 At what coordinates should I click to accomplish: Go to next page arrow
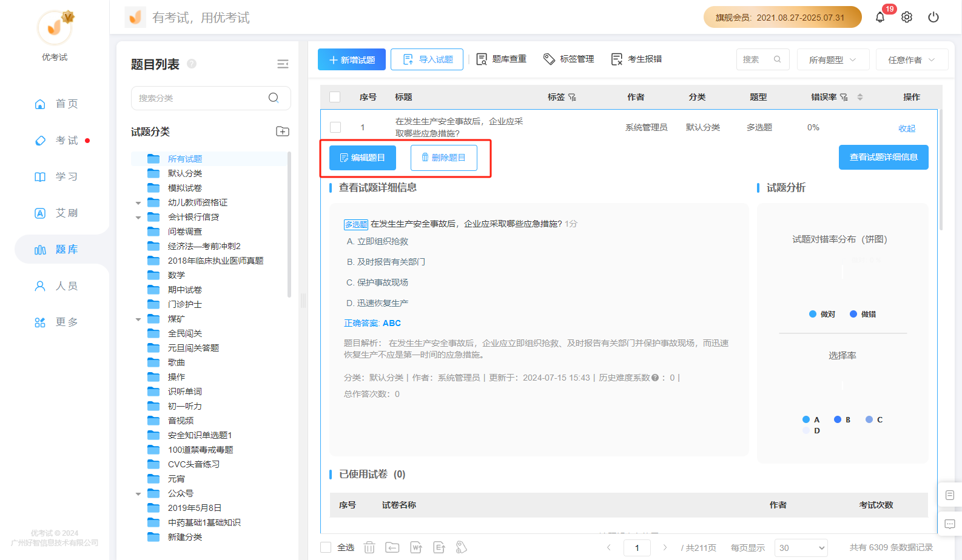click(665, 547)
